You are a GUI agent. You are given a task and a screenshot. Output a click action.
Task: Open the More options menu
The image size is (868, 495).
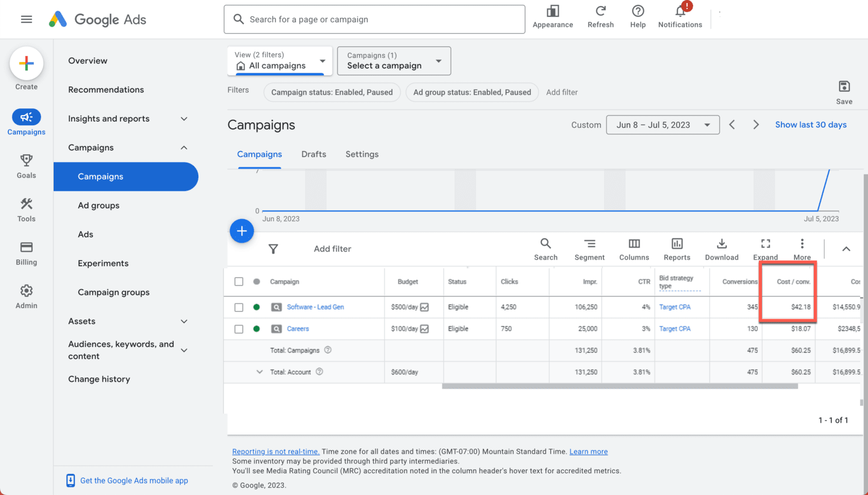pos(802,249)
